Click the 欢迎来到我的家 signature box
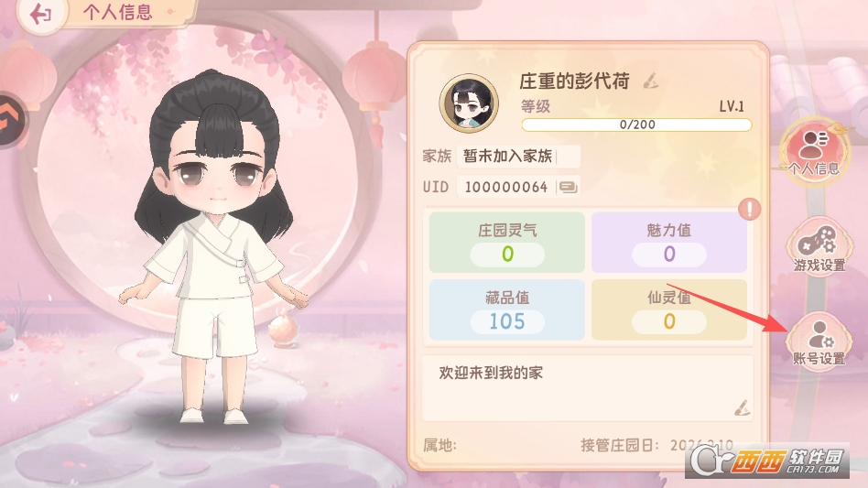This screenshot has height=488, width=868. (588, 388)
